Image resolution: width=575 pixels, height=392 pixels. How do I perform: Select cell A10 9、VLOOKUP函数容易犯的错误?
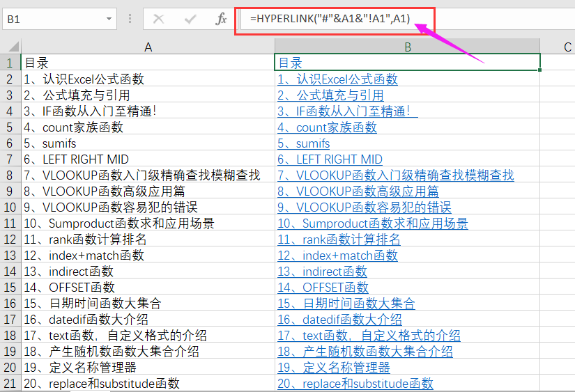pos(148,207)
